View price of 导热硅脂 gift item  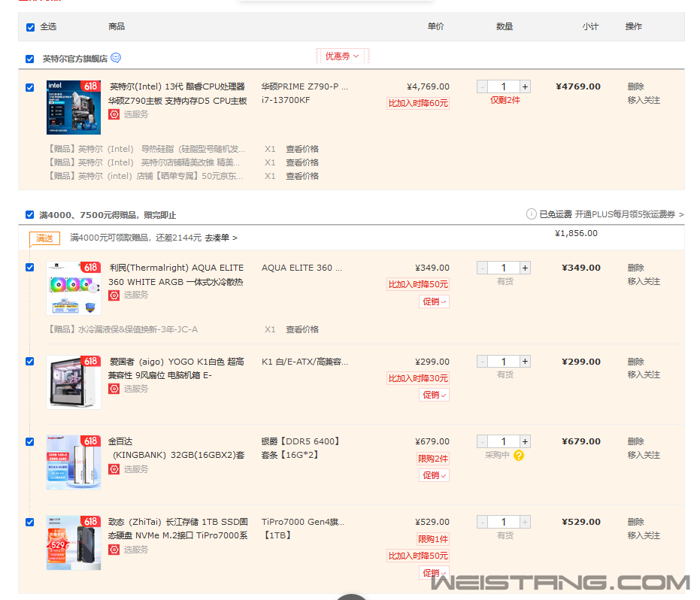pyautogui.click(x=302, y=149)
